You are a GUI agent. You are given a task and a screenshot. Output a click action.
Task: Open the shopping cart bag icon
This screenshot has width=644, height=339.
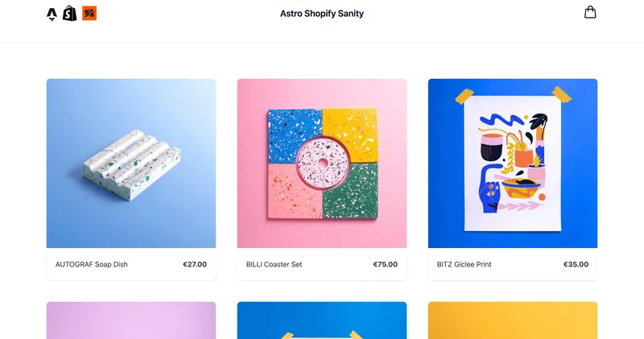click(590, 12)
